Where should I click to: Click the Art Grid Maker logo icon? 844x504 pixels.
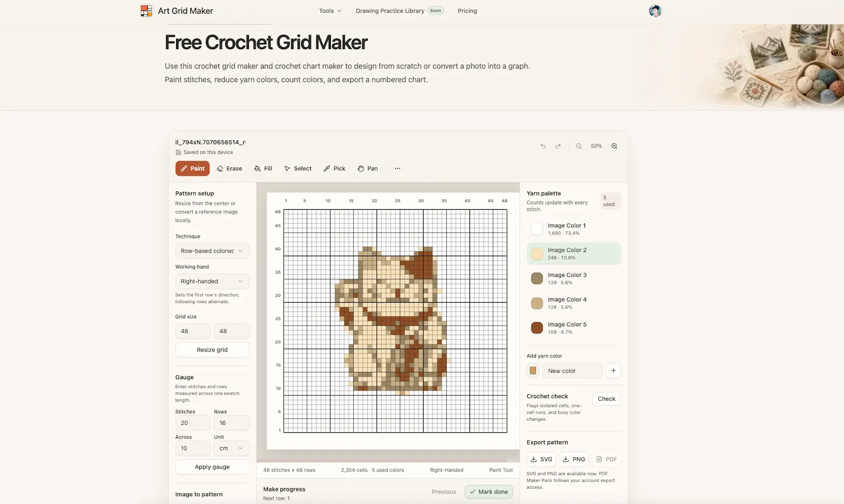tap(146, 11)
